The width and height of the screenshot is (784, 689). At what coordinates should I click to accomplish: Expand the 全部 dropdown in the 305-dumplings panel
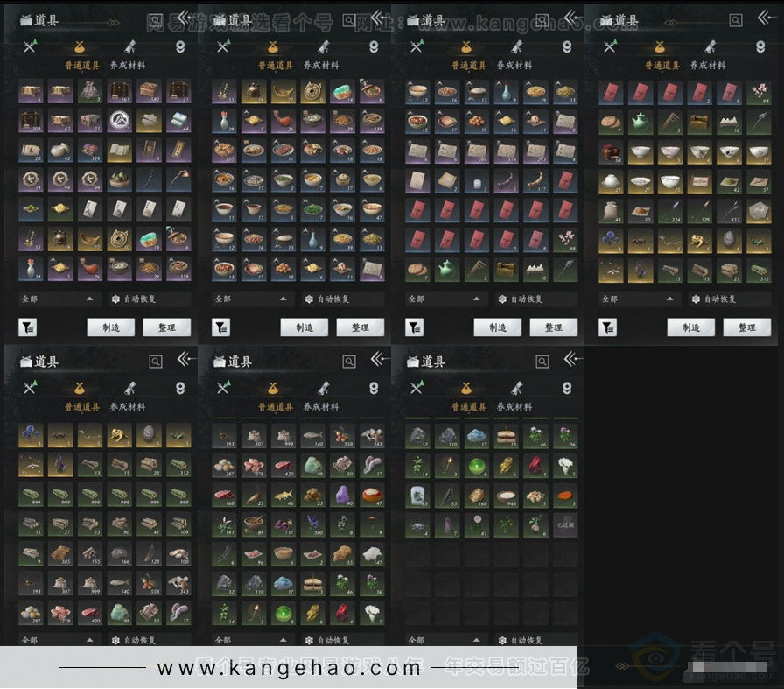click(x=253, y=299)
